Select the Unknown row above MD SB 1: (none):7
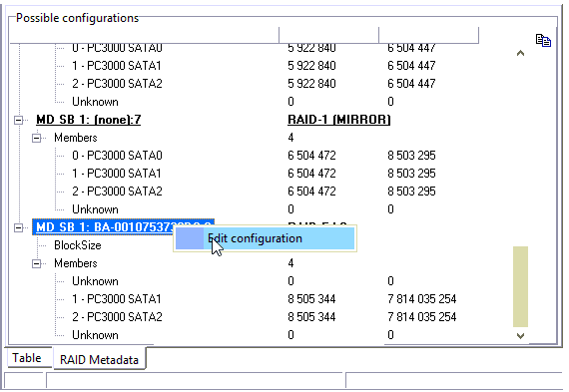 tap(95, 102)
